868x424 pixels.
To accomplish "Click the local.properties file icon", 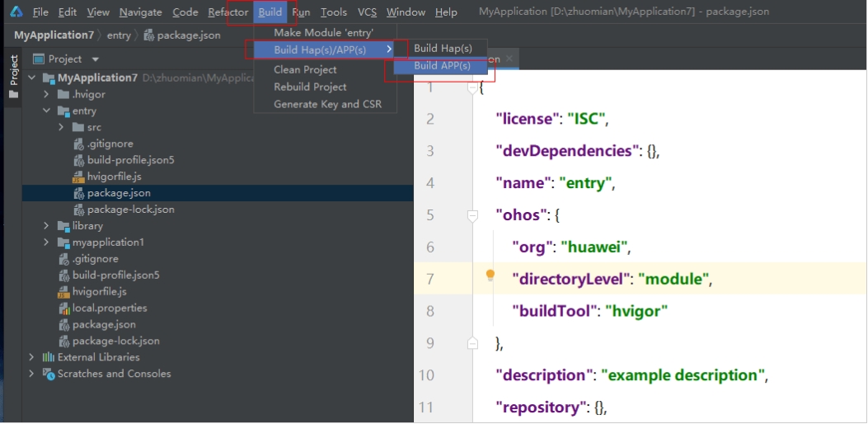I will 63,308.
